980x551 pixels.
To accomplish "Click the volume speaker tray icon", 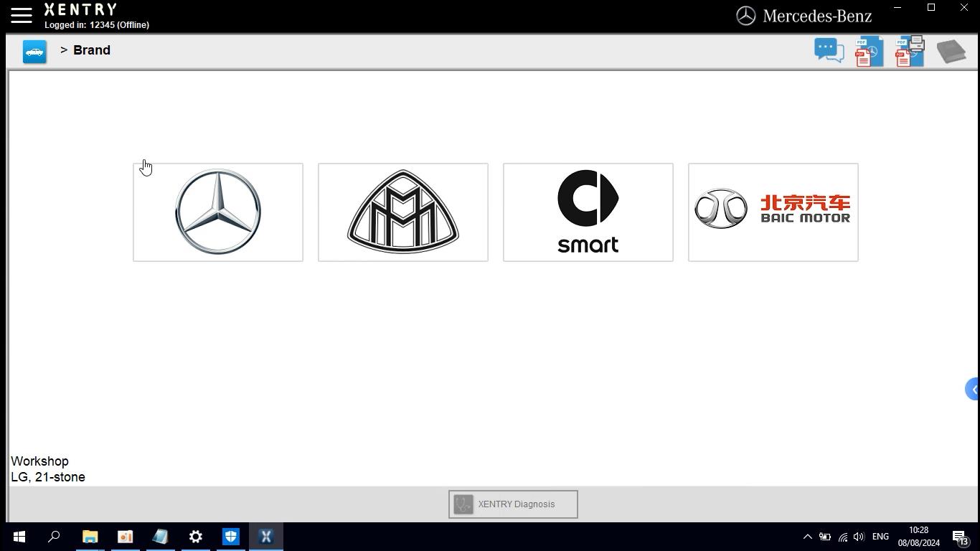I will tap(859, 537).
